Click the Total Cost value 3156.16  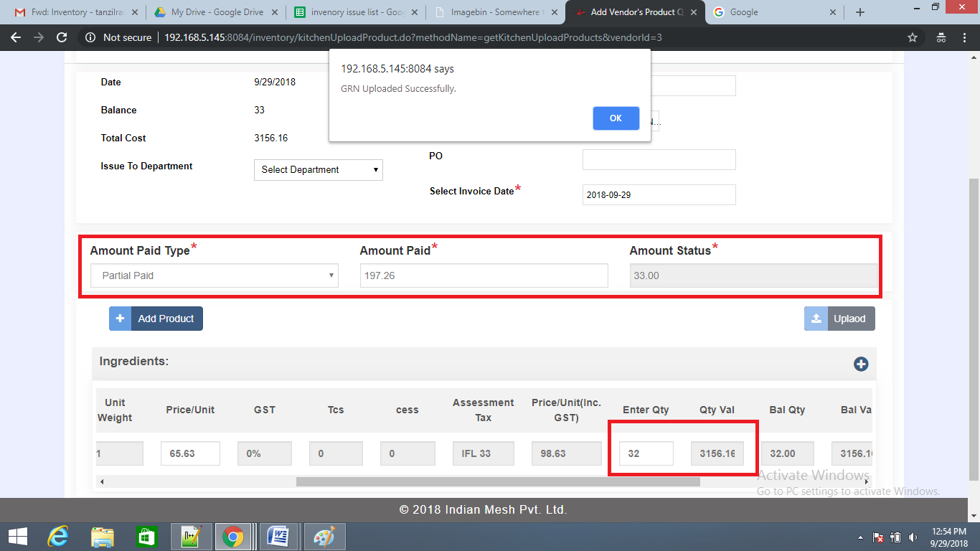pyautogui.click(x=271, y=138)
